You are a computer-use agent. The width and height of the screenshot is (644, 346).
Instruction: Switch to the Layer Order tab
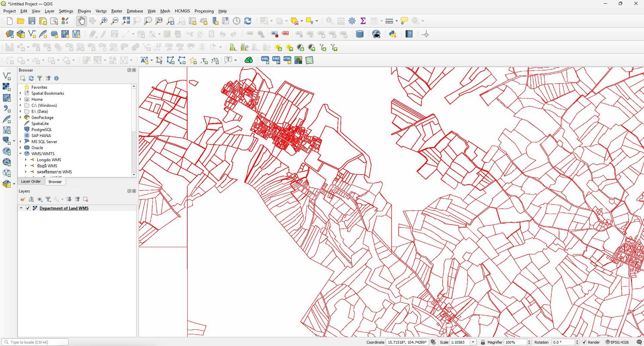pos(31,181)
